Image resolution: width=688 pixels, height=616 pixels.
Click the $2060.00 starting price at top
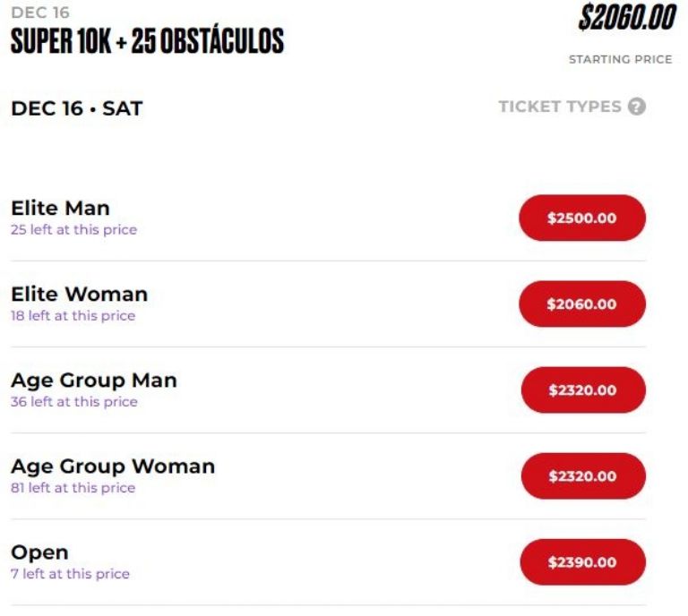(x=627, y=18)
